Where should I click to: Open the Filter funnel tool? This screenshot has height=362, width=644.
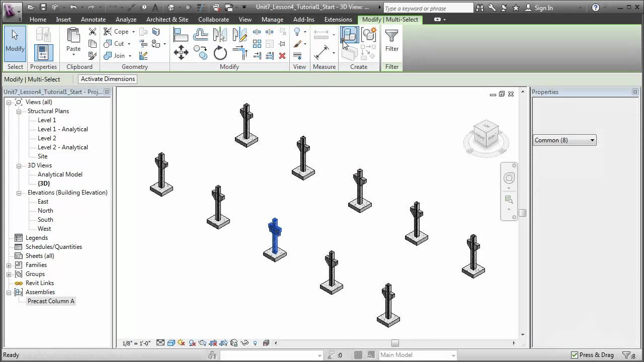pos(392,41)
